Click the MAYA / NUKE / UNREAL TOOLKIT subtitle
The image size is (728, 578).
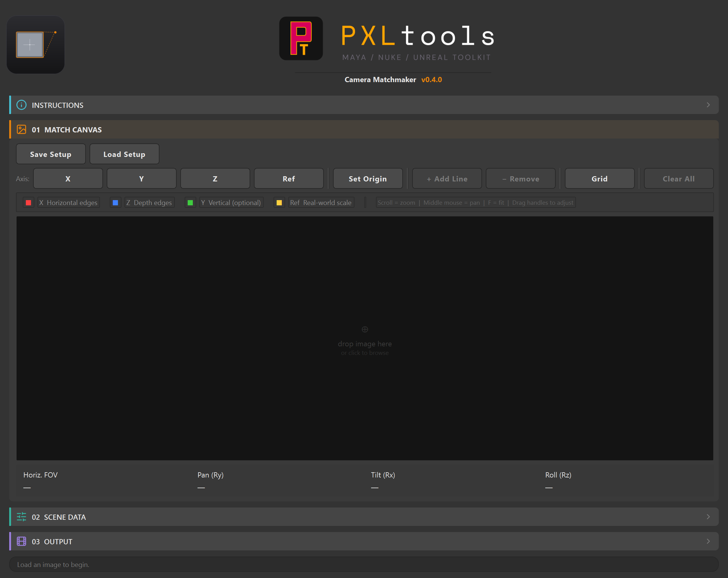pyautogui.click(x=417, y=57)
